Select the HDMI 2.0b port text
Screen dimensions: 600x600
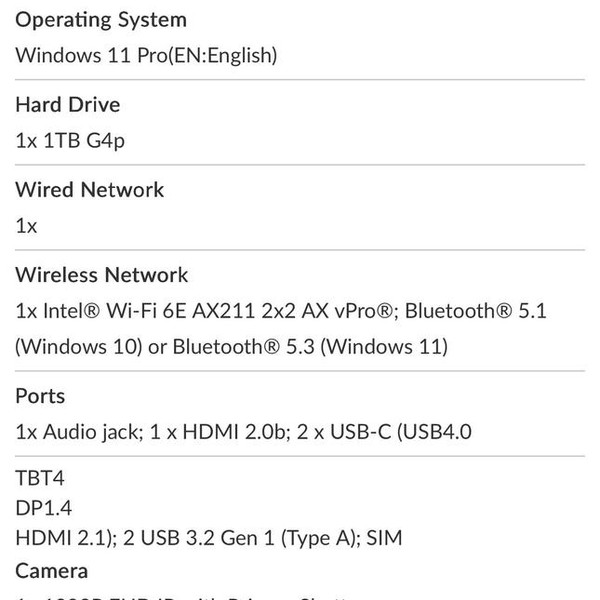coord(207,432)
